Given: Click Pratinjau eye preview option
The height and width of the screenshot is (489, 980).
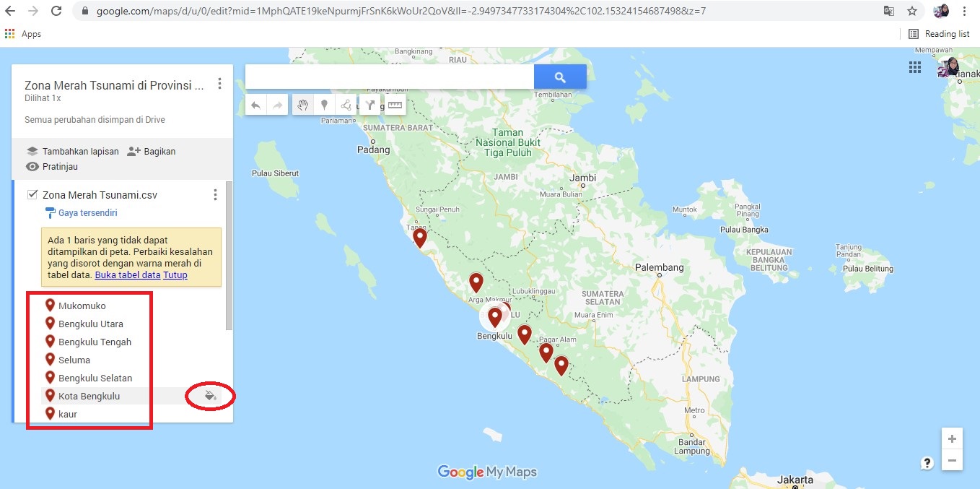Looking at the screenshot, I should (x=52, y=167).
